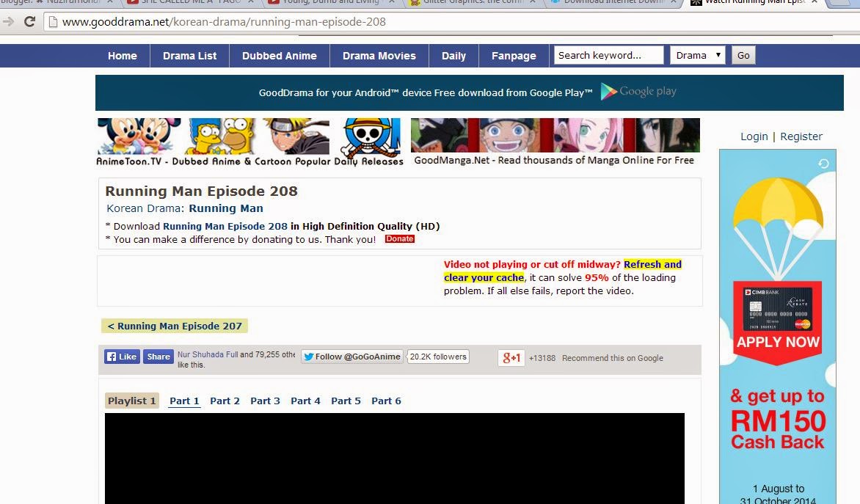The width and height of the screenshot is (860, 504).
Task: Select the Playlist 1 tab
Action: coord(131,401)
